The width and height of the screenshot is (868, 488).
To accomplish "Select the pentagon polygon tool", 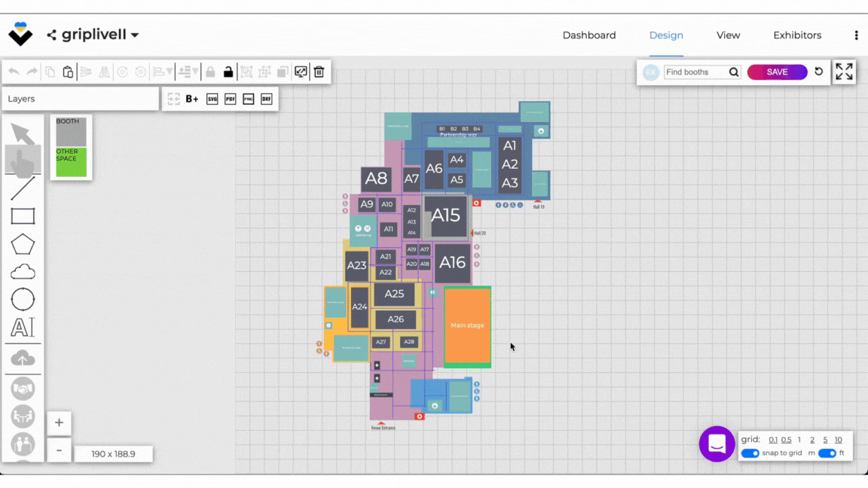I will tap(23, 245).
